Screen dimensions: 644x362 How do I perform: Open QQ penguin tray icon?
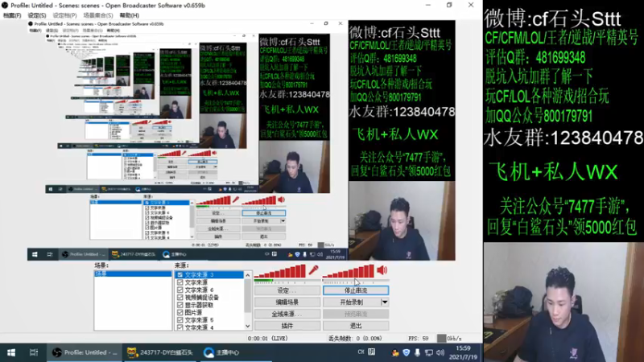click(395, 352)
